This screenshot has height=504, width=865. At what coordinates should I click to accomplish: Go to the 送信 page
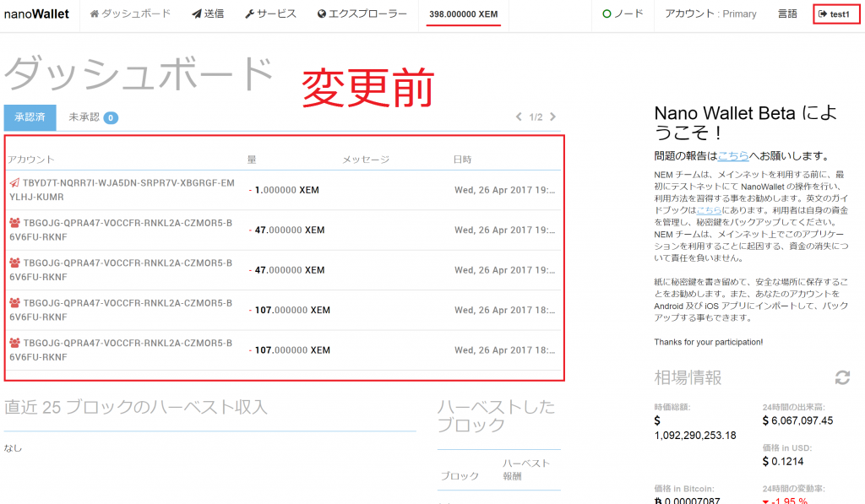tap(208, 14)
